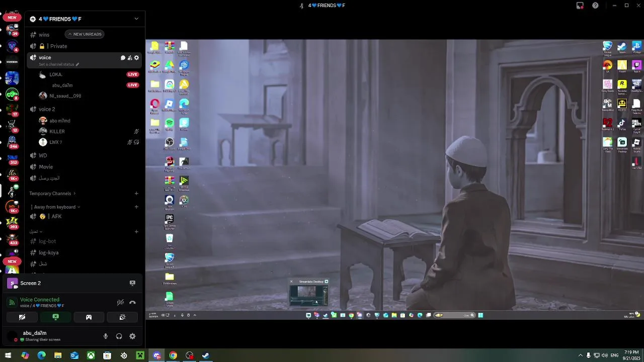This screenshot has height=362, width=644.
Task: Open User Settings gear
Action: click(132, 336)
